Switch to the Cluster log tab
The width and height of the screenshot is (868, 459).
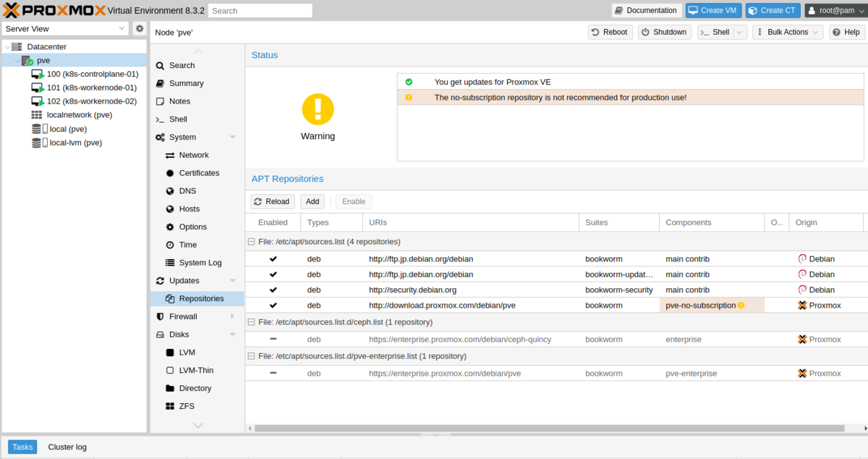[67, 447]
